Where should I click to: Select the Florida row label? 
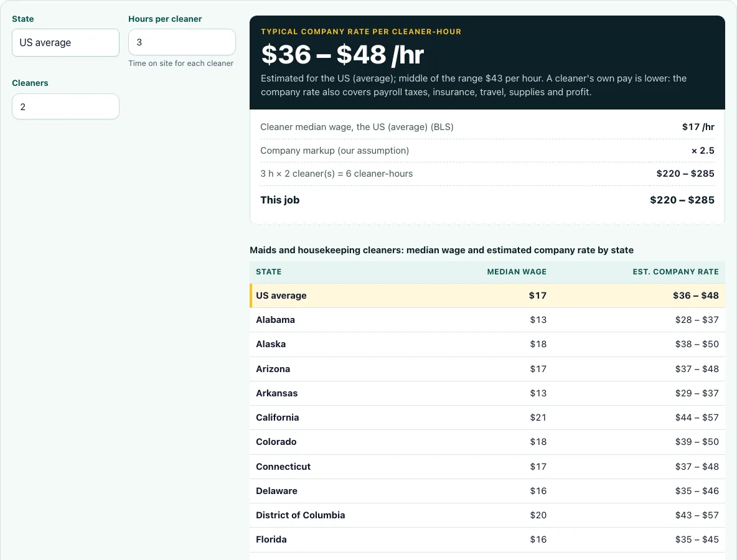pos(271,540)
